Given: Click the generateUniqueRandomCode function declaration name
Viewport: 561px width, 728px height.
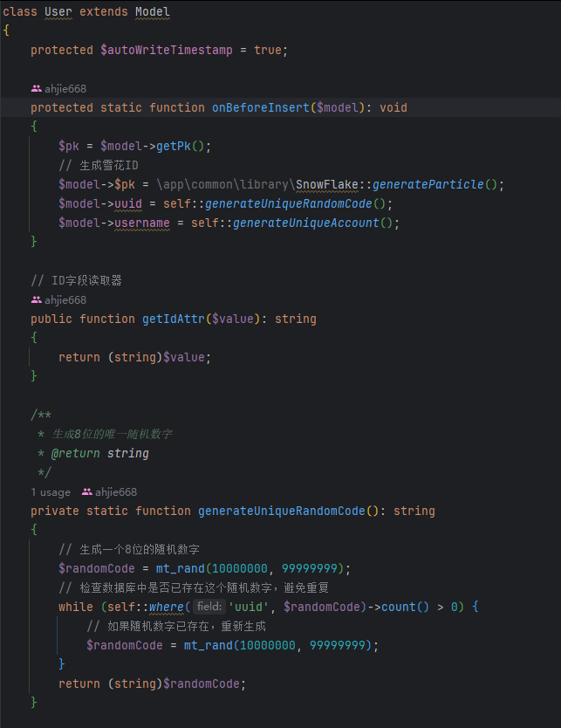Looking at the screenshot, I should tap(281, 512).
